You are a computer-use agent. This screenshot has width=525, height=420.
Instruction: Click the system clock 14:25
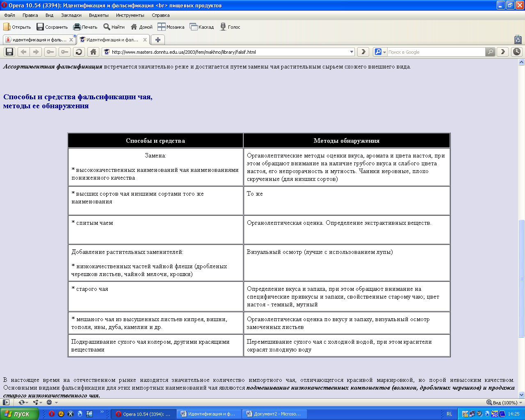(514, 414)
